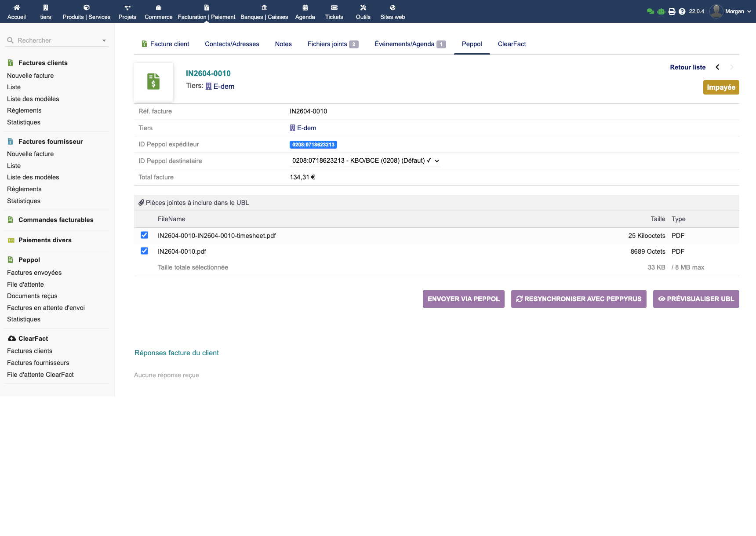Expand the Rechercher search dropdown arrow
Viewport: 756px width, 536px height.
[104, 40]
